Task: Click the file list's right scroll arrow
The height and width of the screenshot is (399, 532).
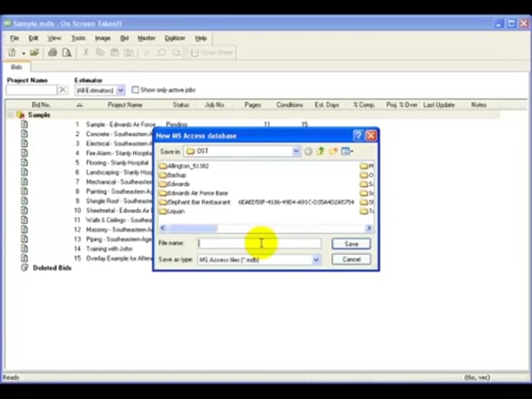Action: 369,229
